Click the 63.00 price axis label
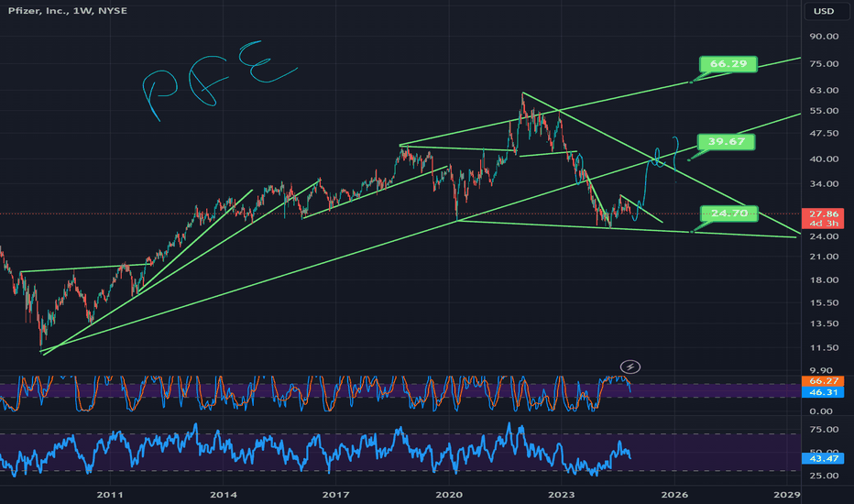 point(824,91)
